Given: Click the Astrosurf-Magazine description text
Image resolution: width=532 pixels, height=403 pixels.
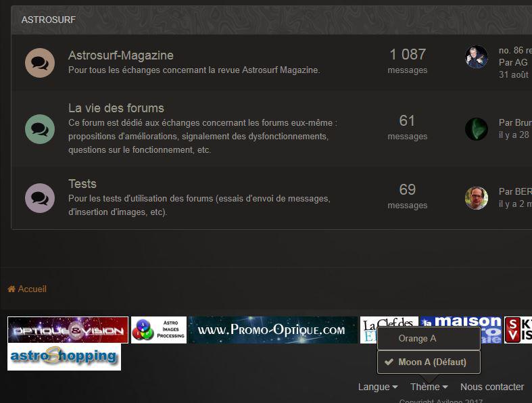Looking at the screenshot, I should pos(194,70).
